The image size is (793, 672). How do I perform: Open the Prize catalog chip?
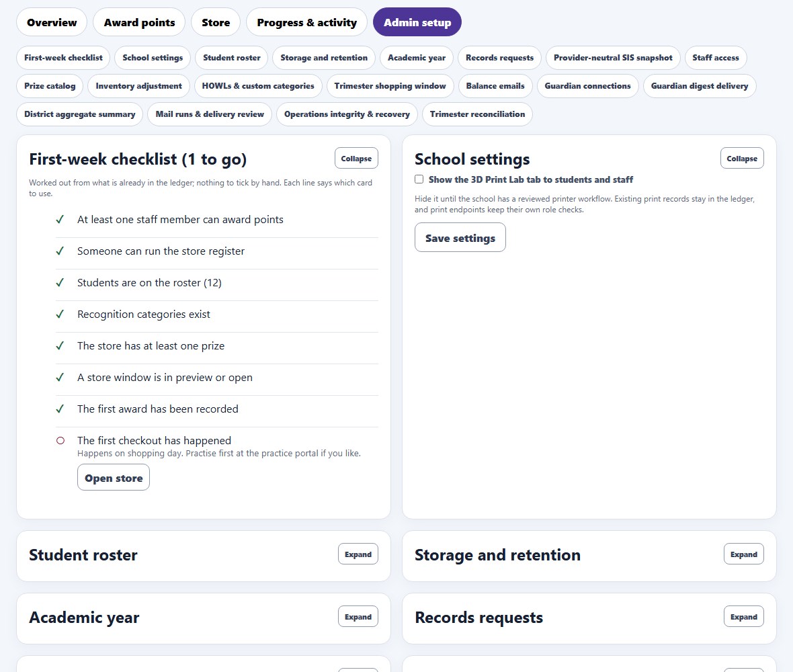tap(50, 86)
